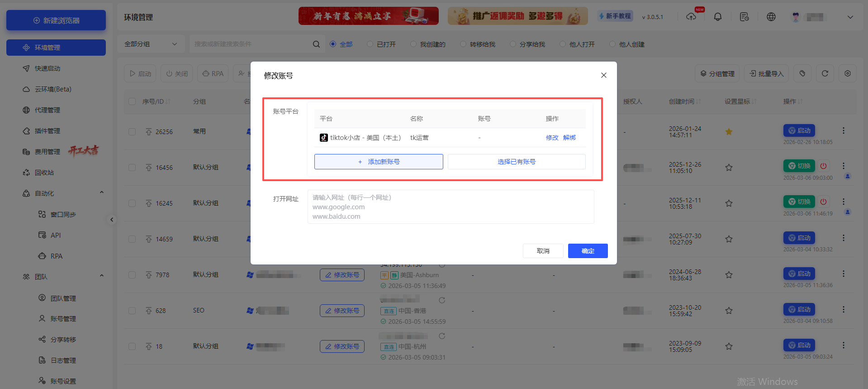Image resolution: width=868 pixels, height=389 pixels.
Task: Collapse the 自动化 section
Action: pyautogui.click(x=101, y=193)
